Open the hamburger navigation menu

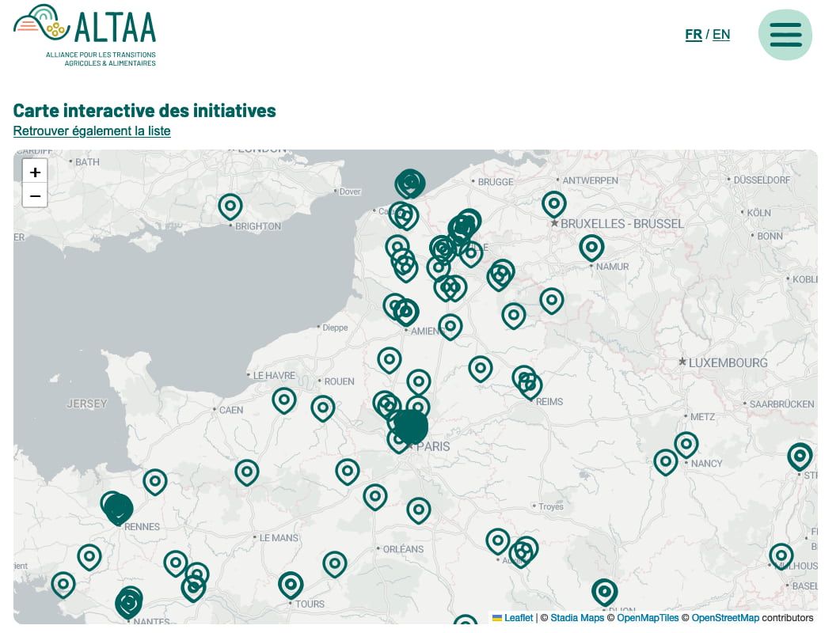pyautogui.click(x=785, y=35)
